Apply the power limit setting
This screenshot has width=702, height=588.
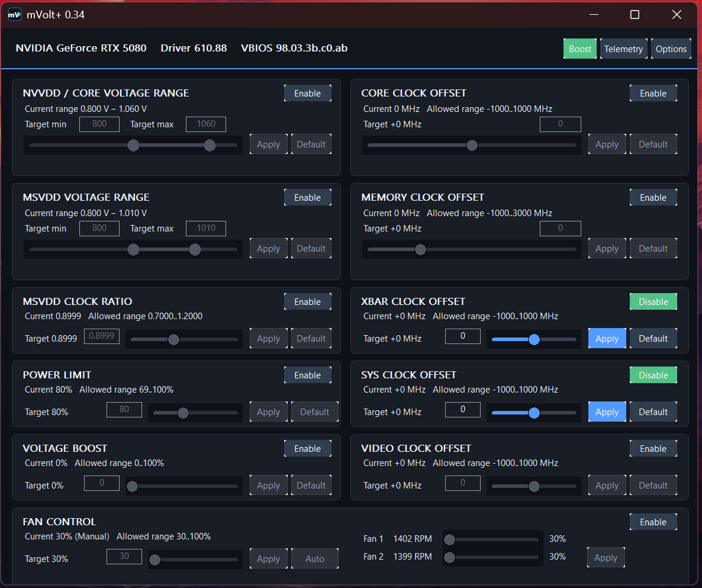coord(269,412)
